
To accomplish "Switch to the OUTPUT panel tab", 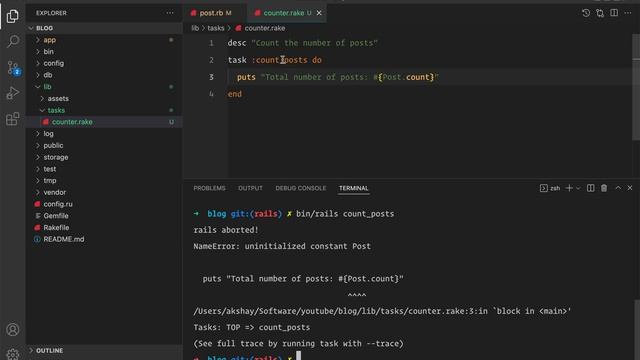I will coord(250,188).
